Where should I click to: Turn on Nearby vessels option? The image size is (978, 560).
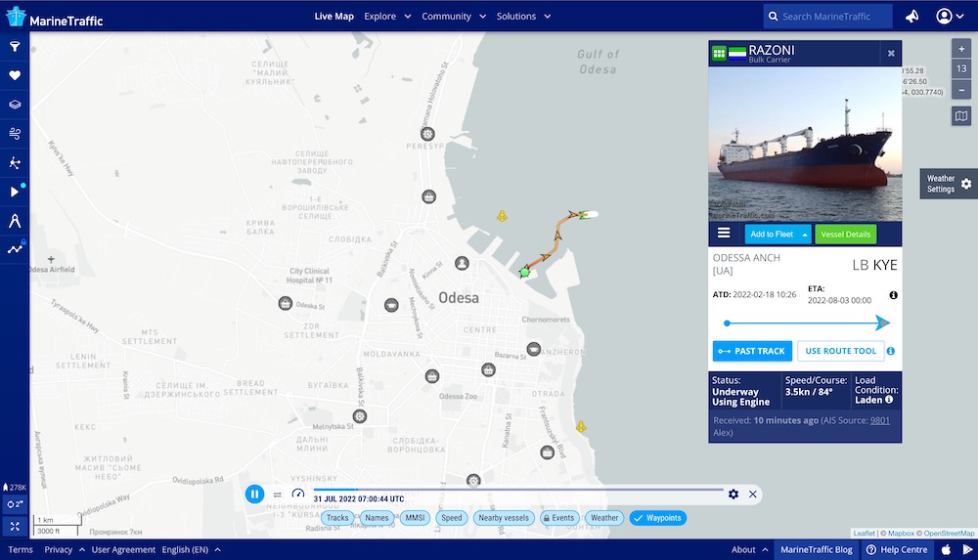pyautogui.click(x=504, y=518)
